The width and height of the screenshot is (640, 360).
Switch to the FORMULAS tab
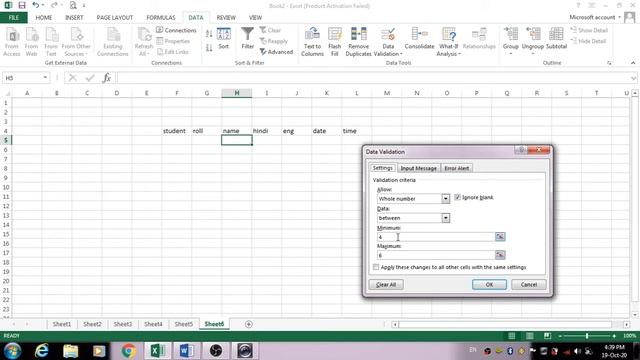pyautogui.click(x=161, y=18)
